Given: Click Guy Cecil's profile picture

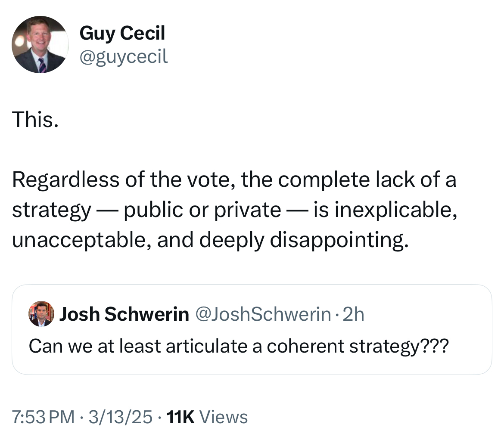Looking at the screenshot, I should click(40, 45).
